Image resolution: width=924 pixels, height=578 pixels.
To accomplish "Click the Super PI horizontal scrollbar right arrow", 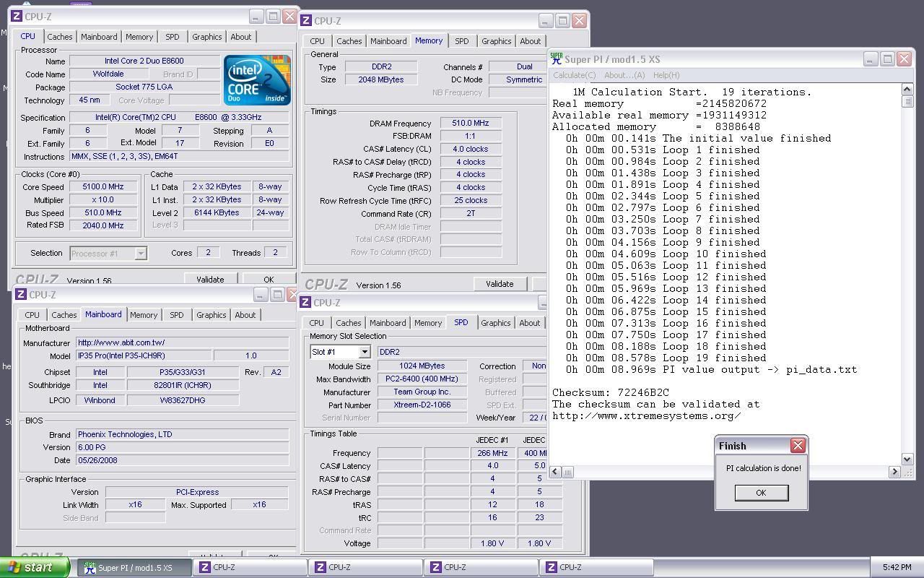I will 894,472.
